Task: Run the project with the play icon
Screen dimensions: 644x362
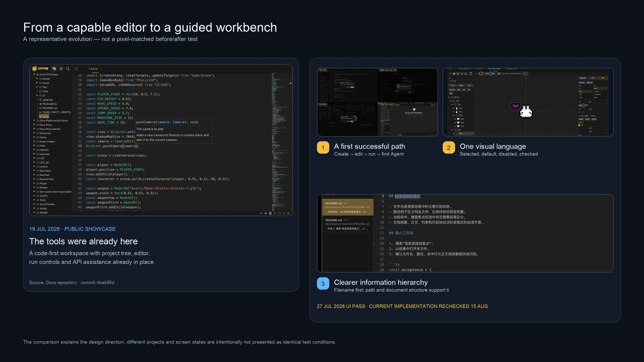Action: [261, 213]
